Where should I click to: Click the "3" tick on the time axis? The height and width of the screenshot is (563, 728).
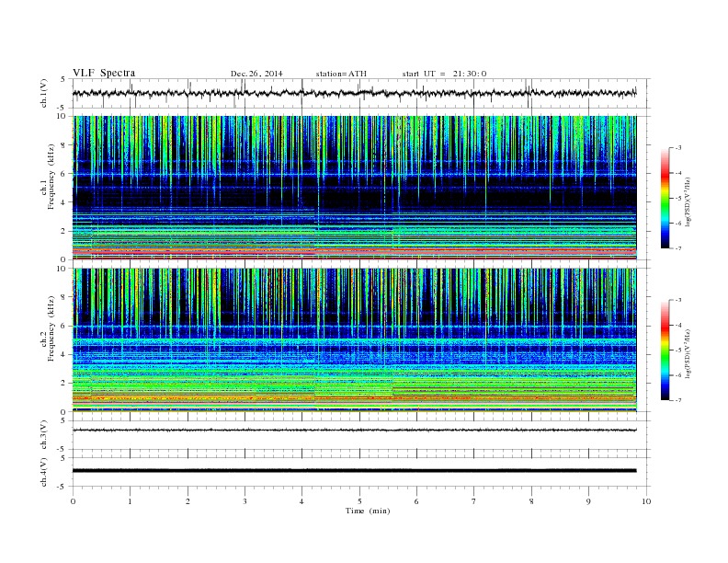(245, 501)
